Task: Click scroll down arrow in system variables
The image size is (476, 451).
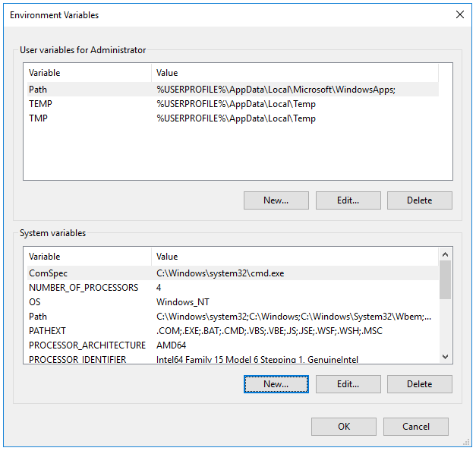Action: tap(445, 357)
